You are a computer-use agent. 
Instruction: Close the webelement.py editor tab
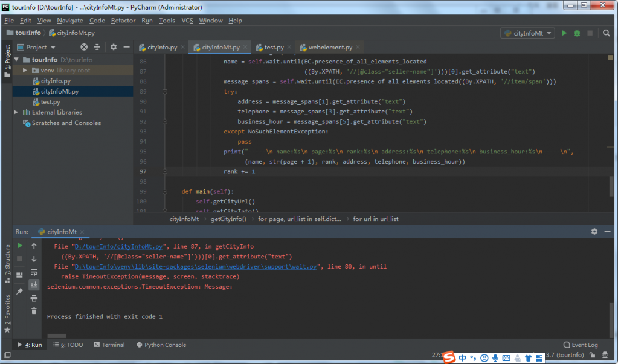coord(358,47)
